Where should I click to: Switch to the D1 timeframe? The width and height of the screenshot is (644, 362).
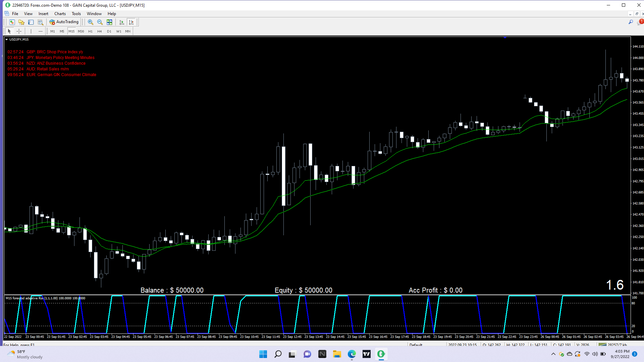(109, 31)
